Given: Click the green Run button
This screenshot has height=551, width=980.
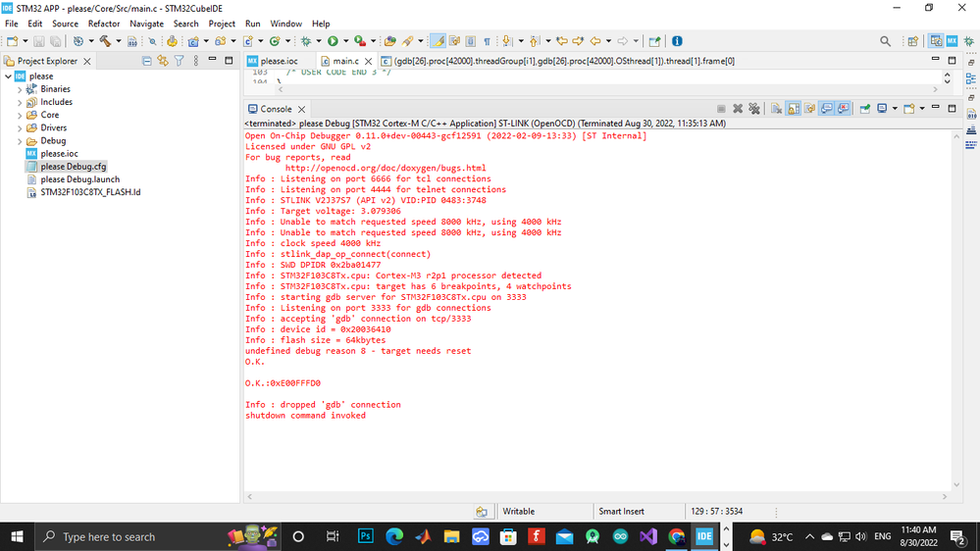Looking at the screenshot, I should pyautogui.click(x=333, y=41).
